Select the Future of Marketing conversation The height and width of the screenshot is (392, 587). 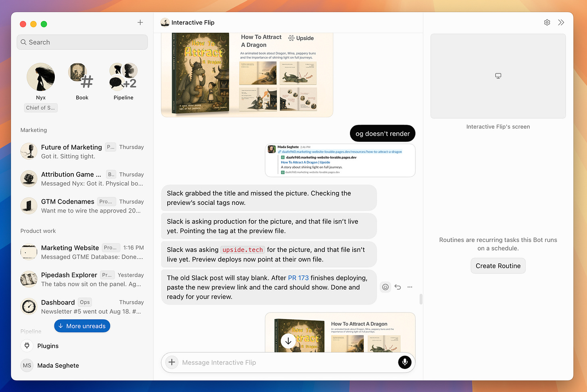coord(82,152)
